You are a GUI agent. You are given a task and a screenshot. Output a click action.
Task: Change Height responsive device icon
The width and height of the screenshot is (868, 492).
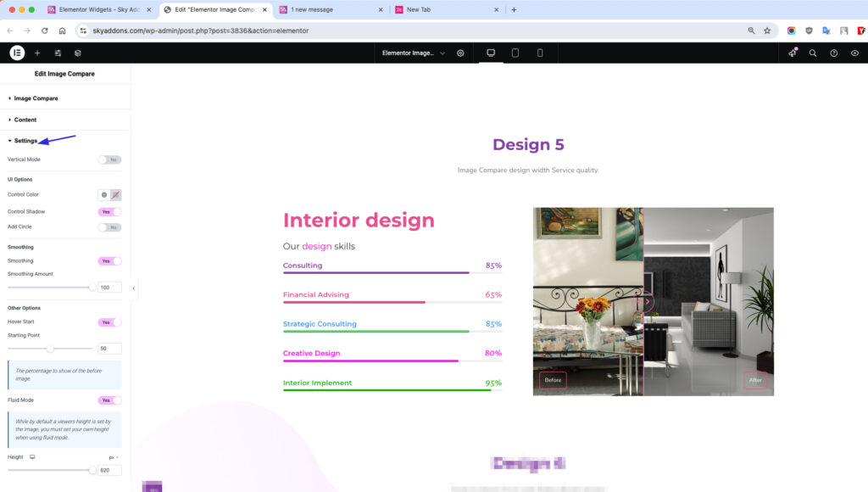coord(32,457)
